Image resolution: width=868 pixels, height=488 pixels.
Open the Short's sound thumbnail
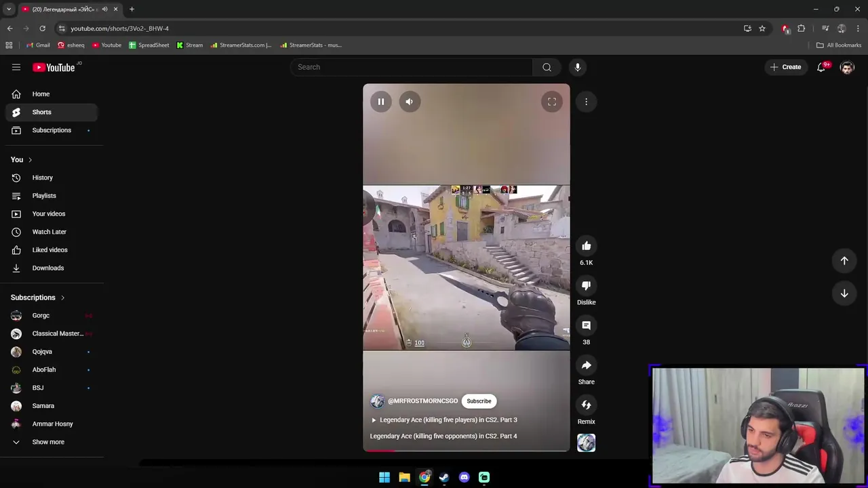point(587,443)
